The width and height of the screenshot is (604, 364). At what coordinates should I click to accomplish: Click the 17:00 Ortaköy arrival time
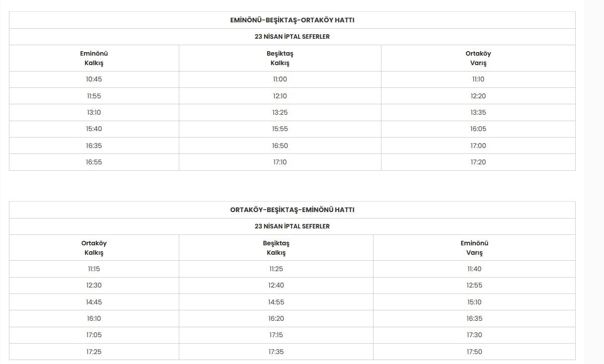(x=478, y=146)
